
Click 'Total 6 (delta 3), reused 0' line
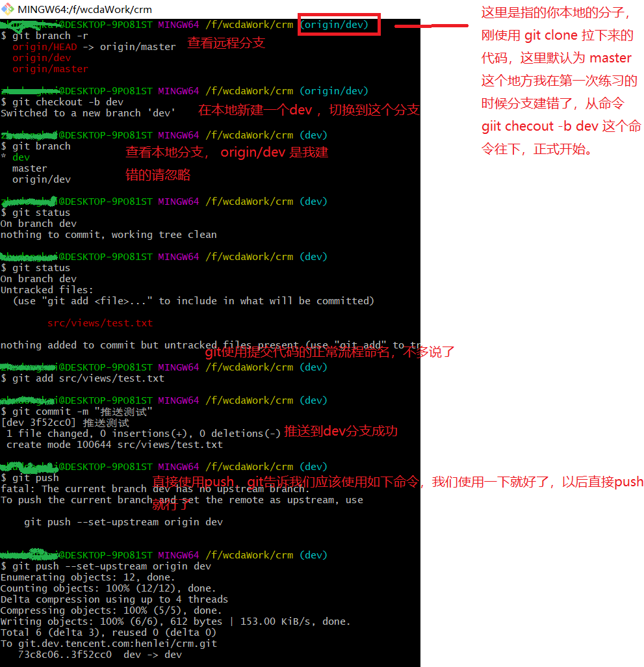(109, 633)
